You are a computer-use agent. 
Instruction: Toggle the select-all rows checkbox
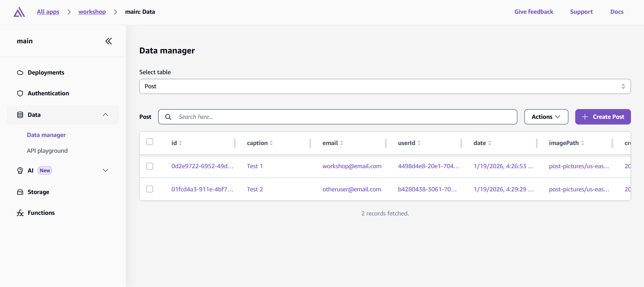click(x=150, y=142)
